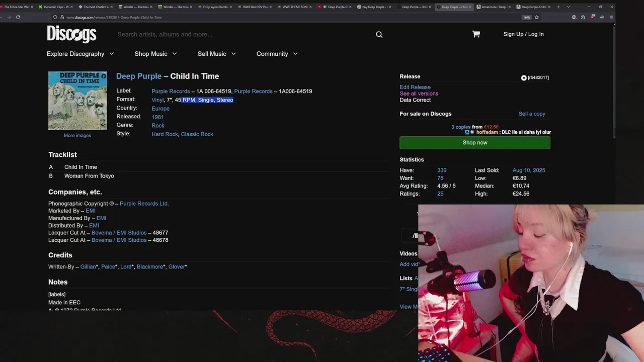
Task: Click the 1981 release year link
Action: click(x=157, y=117)
